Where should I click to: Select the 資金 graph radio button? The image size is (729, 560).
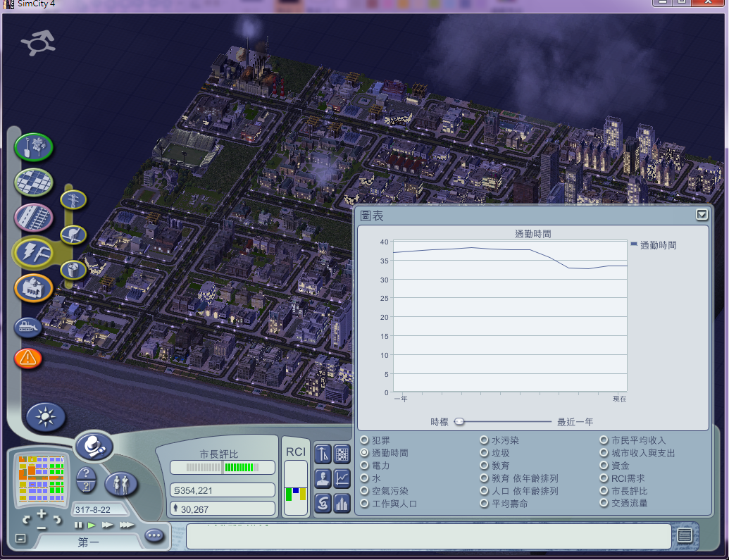coord(604,465)
